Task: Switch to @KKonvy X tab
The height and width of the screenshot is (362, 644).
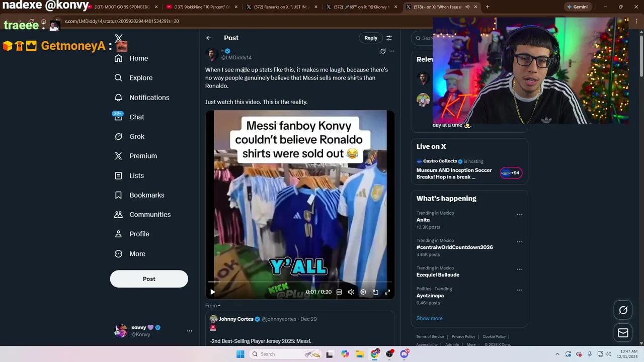Action: coord(361,7)
